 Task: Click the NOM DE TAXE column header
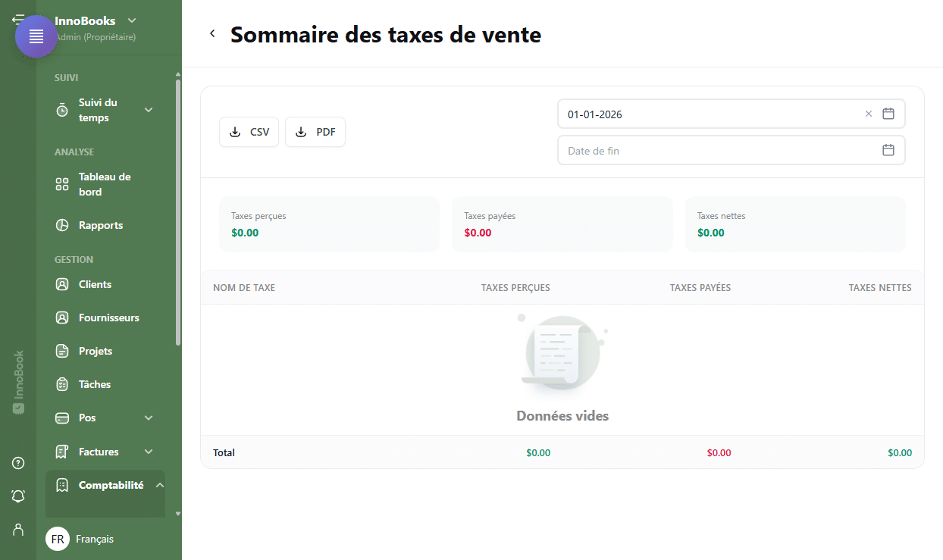pos(244,288)
